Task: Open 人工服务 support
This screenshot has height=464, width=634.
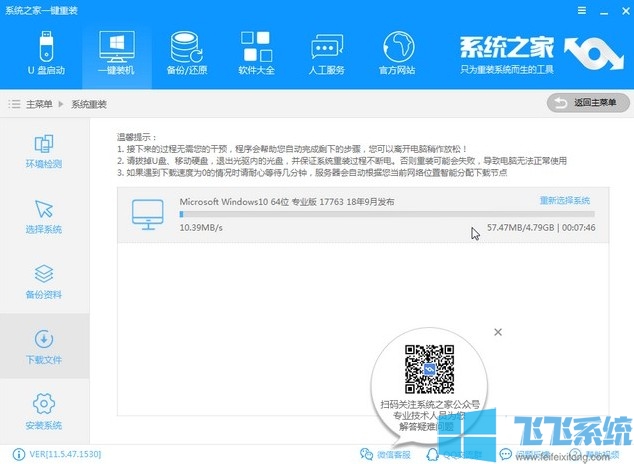Action: coord(327,53)
